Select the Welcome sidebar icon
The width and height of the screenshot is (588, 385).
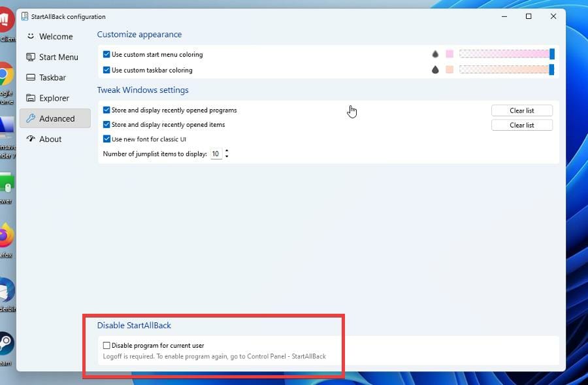coord(31,37)
